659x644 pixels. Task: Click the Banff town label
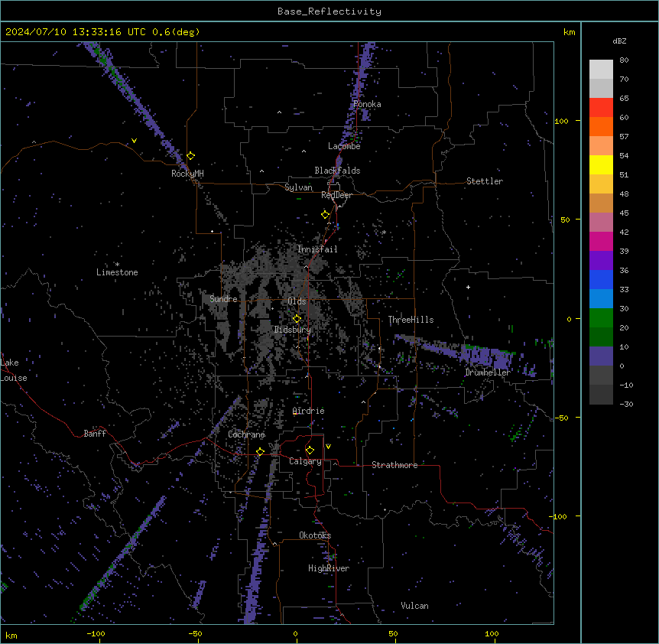click(x=95, y=434)
